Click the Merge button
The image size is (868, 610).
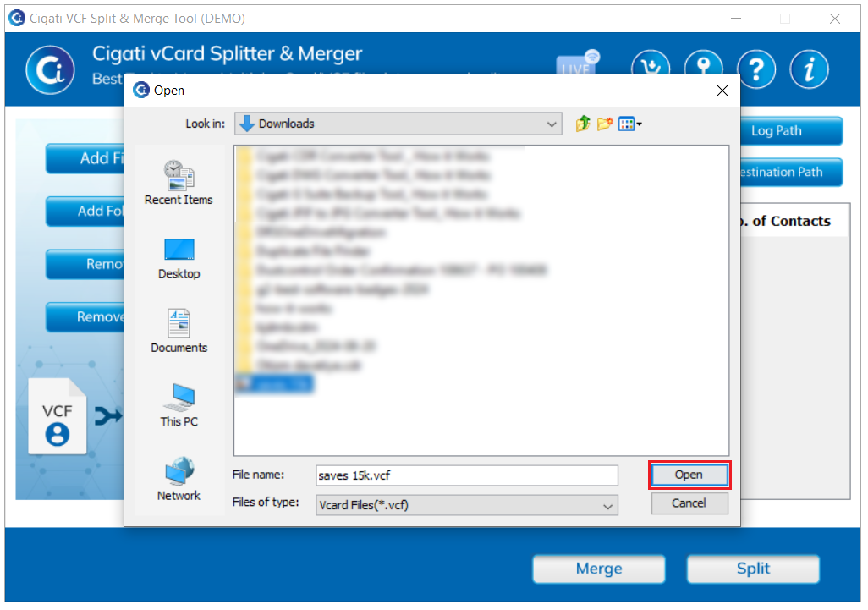(x=598, y=569)
